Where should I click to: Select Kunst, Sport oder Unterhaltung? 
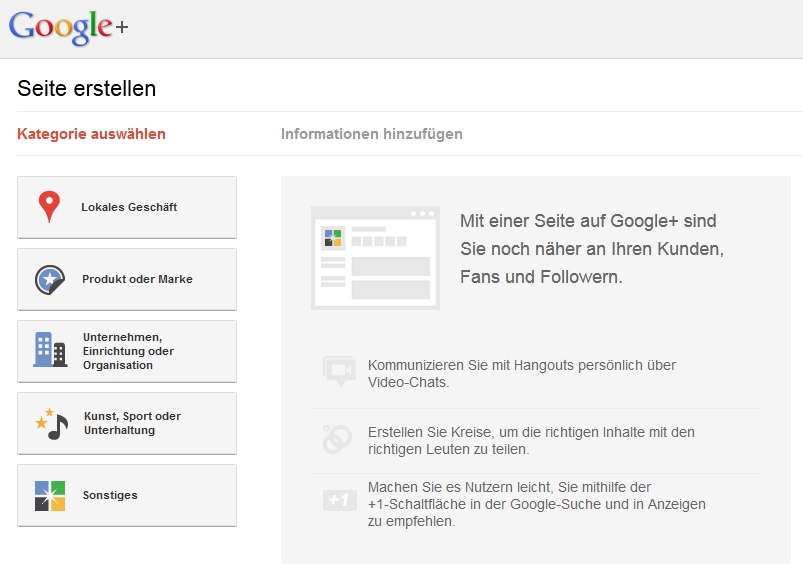click(x=127, y=423)
